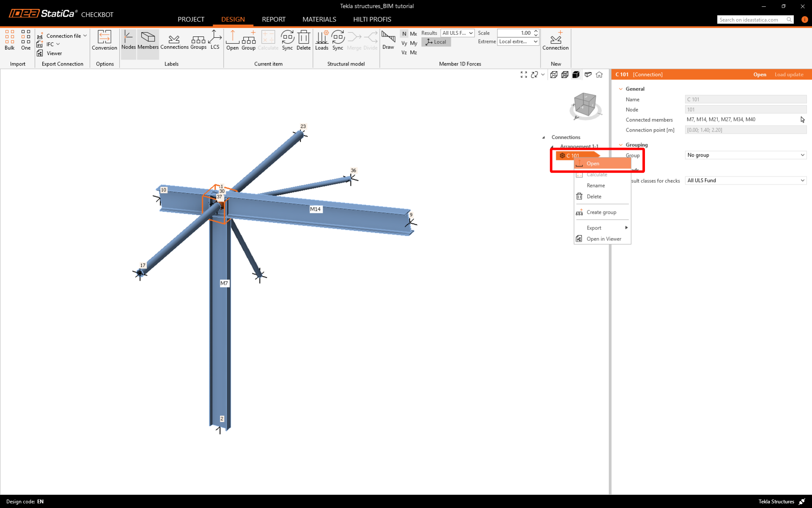Click the New Connection icon
Viewport: 812px width, 508px height.
555,40
